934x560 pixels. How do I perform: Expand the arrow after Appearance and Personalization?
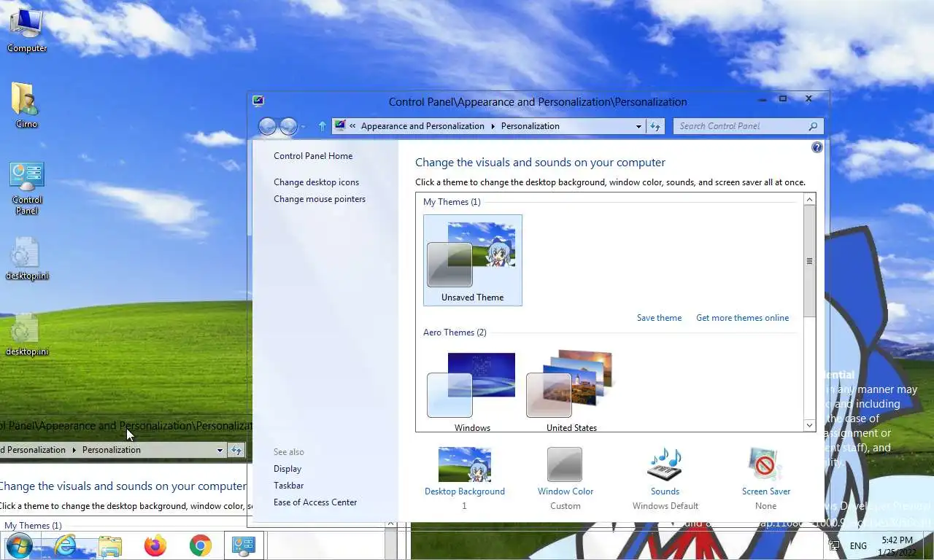(493, 126)
